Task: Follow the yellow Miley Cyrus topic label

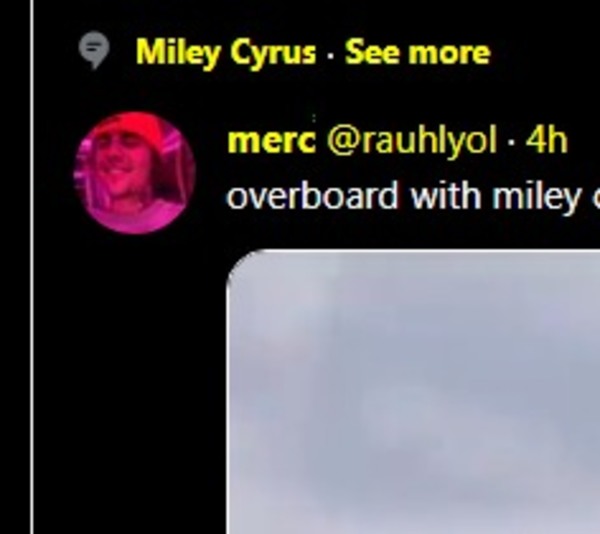Action: [226, 53]
